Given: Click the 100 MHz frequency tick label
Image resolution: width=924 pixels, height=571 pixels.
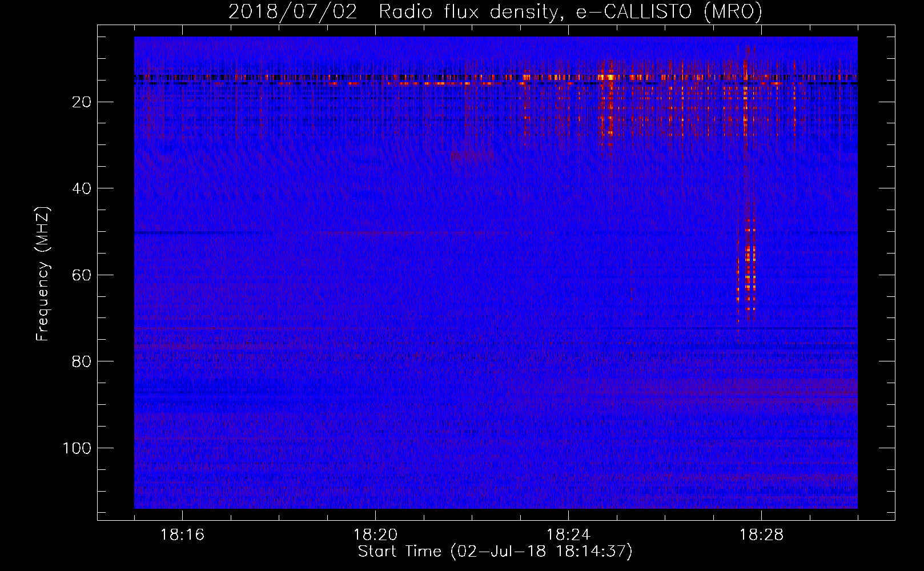Looking at the screenshot, I should pos(77,448).
